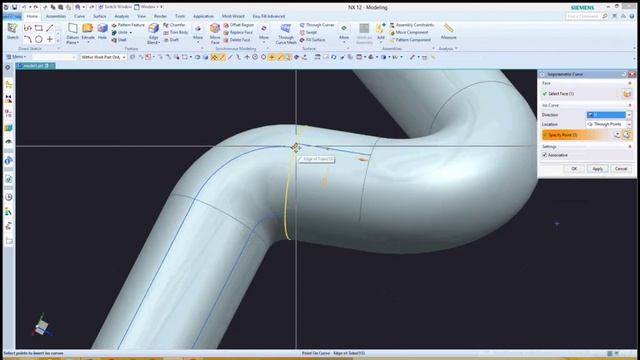Click Assembly Constraints button
The height and width of the screenshot is (360, 640).
411,25
